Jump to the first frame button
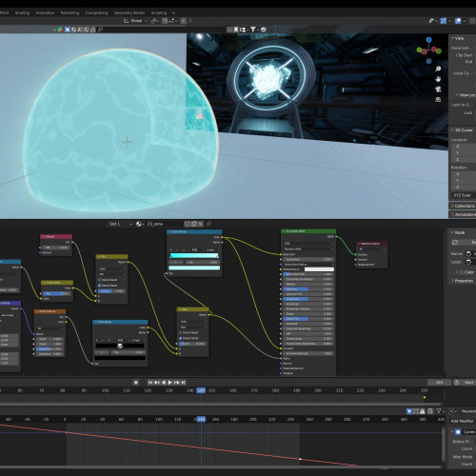The height and width of the screenshot is (476, 476). [150, 383]
